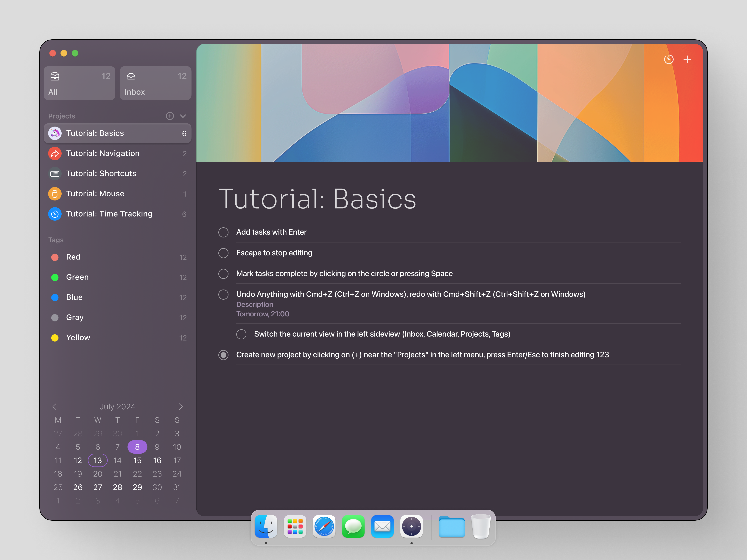Collapse the Projects list with the chevron
Image resolution: width=747 pixels, height=560 pixels.
pyautogui.click(x=183, y=116)
